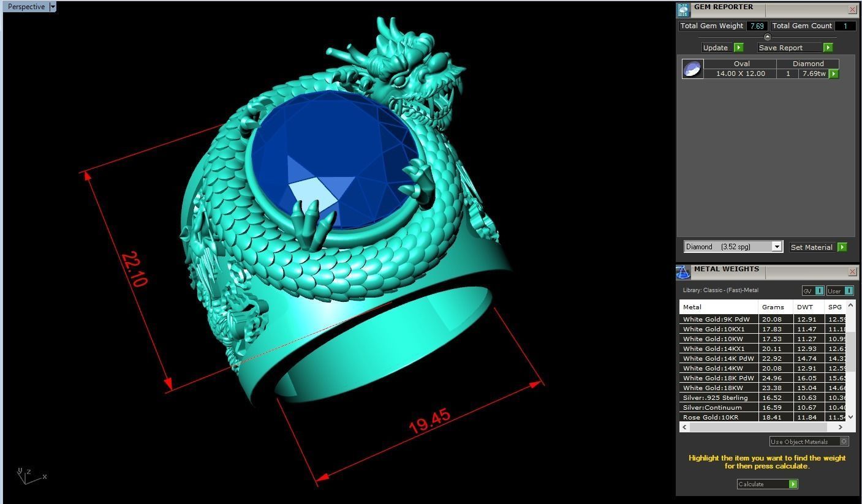
Task: Click the green arrow on Calculate button
Action: point(793,484)
